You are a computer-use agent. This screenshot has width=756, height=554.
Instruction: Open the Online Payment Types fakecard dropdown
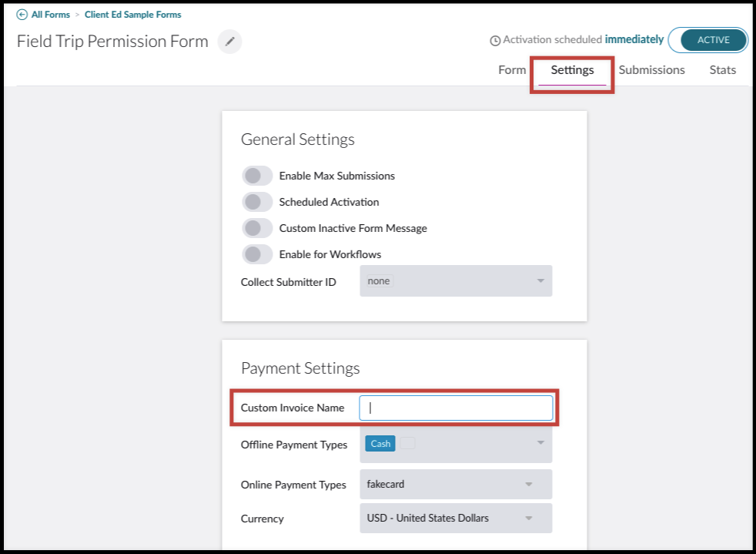click(x=456, y=484)
